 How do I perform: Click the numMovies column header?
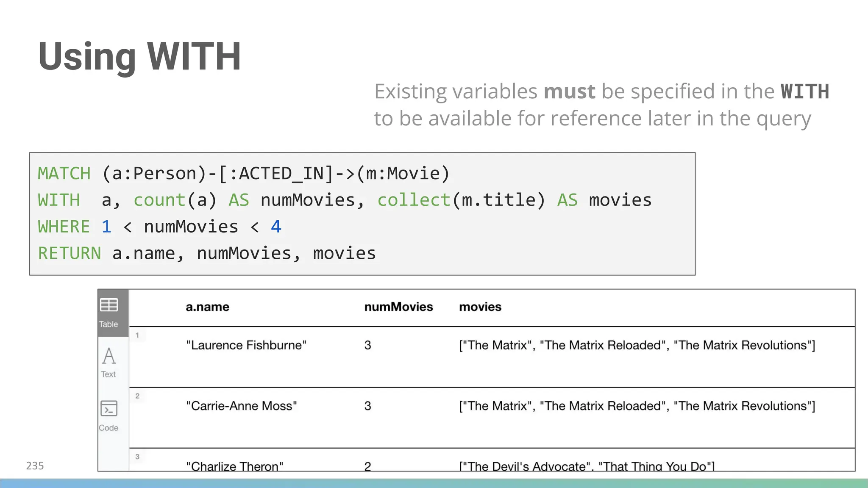pyautogui.click(x=398, y=307)
